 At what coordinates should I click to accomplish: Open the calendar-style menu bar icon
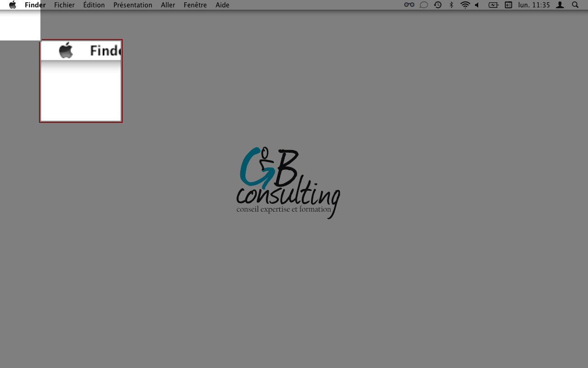tap(509, 5)
